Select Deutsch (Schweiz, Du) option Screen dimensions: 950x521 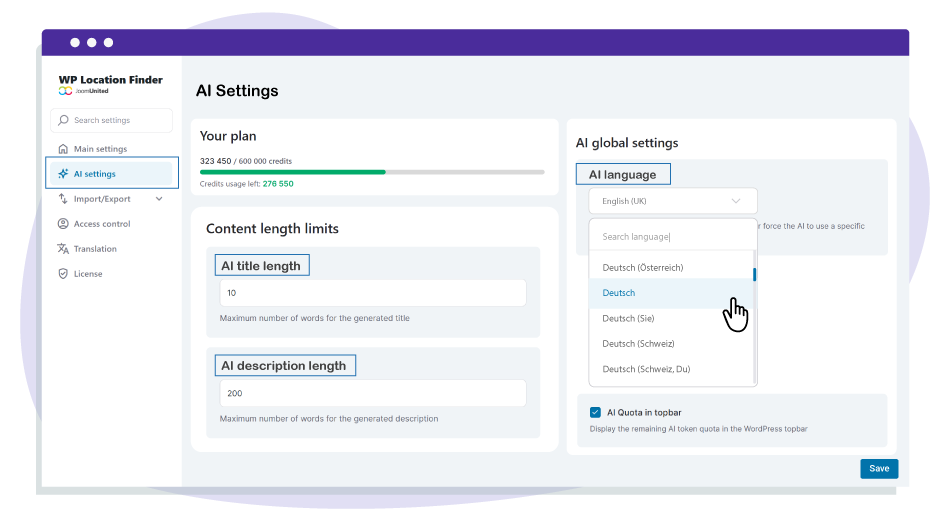point(646,369)
